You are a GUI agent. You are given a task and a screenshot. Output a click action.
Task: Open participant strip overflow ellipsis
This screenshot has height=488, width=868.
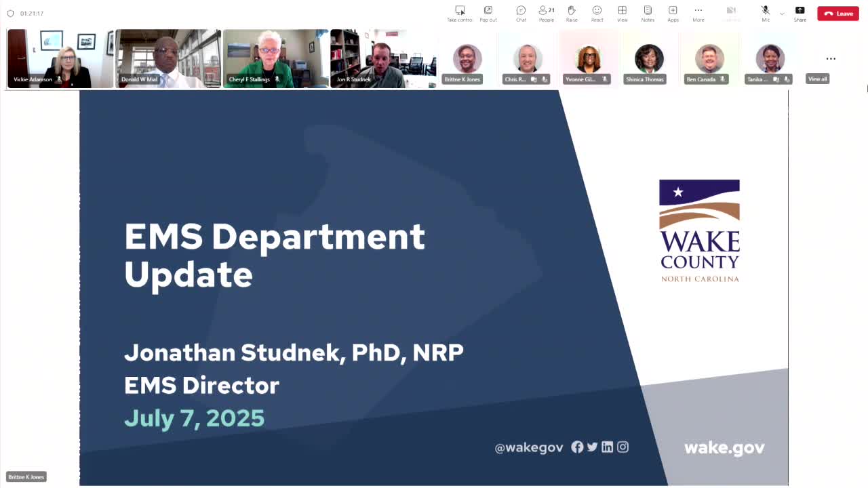point(831,59)
